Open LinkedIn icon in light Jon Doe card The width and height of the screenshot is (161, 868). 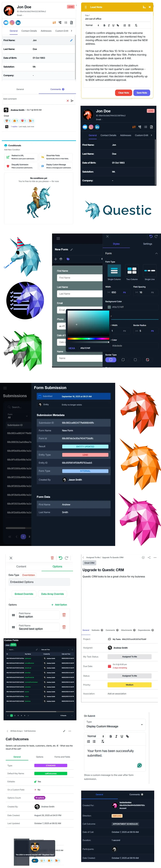click(x=18, y=23)
